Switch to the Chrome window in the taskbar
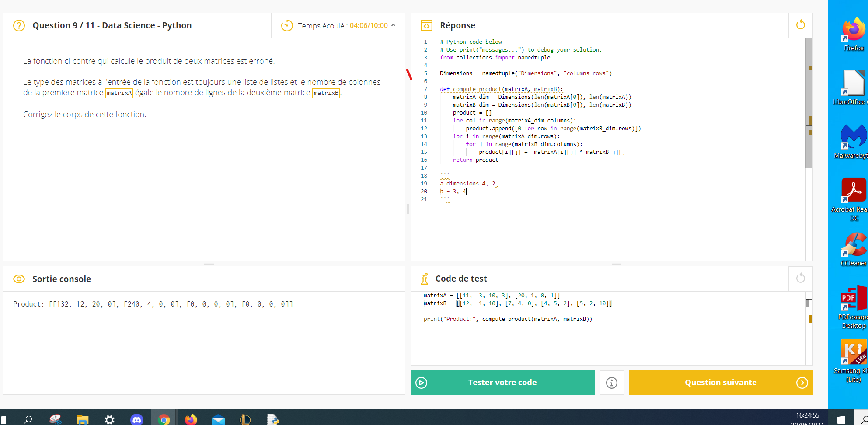The height and width of the screenshot is (425, 868). pos(164,419)
